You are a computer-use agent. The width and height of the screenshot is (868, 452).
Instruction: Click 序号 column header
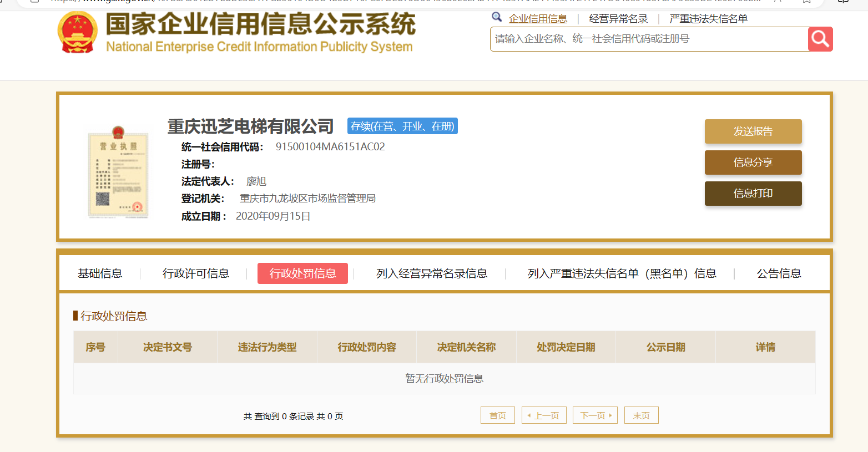click(x=95, y=347)
